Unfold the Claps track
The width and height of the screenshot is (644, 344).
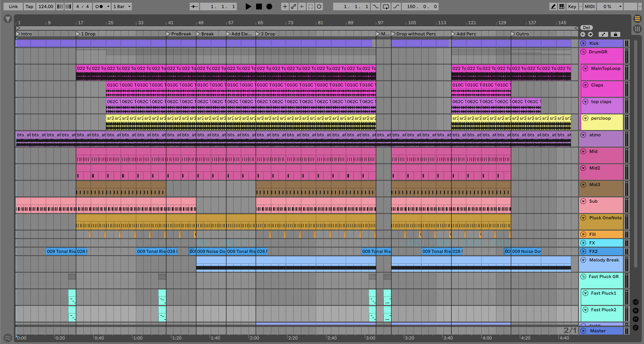pos(585,85)
